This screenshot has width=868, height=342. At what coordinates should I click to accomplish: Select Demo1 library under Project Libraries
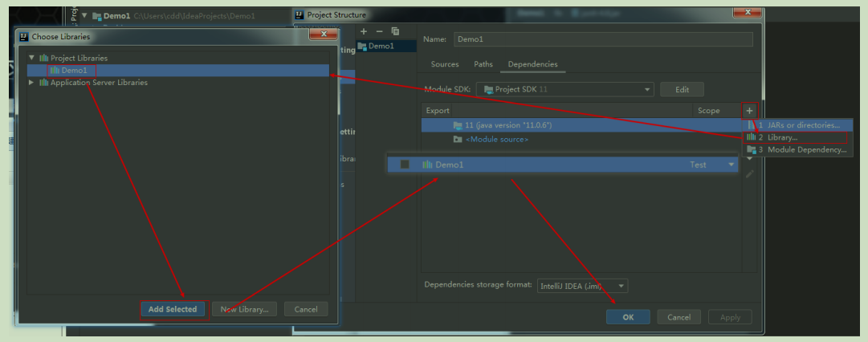click(x=178, y=71)
